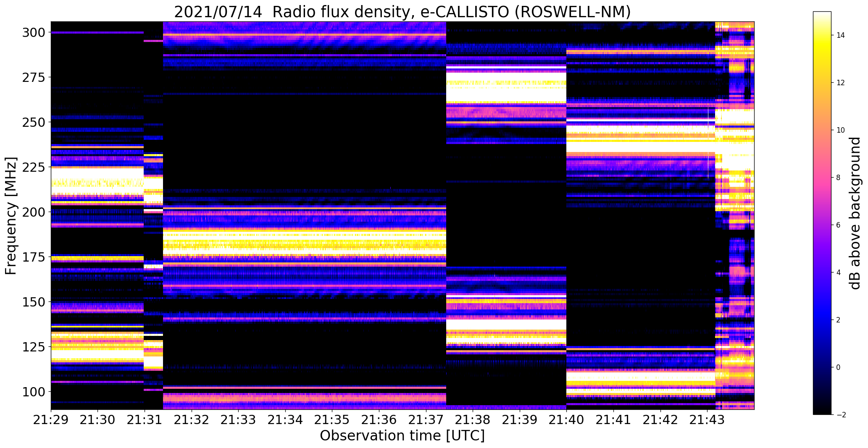Image resolution: width=868 pixels, height=448 pixels.
Task: Click the 250 frequency tick label
Action: click(x=34, y=122)
